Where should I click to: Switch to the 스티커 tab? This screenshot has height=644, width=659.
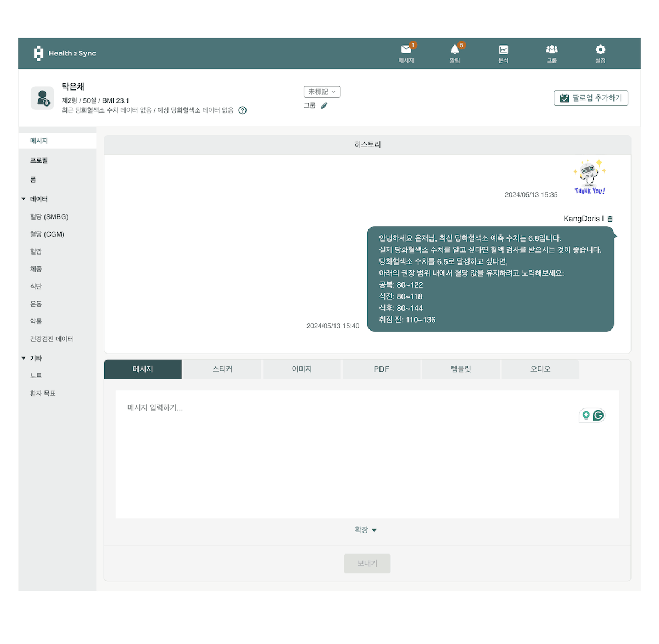tap(222, 368)
